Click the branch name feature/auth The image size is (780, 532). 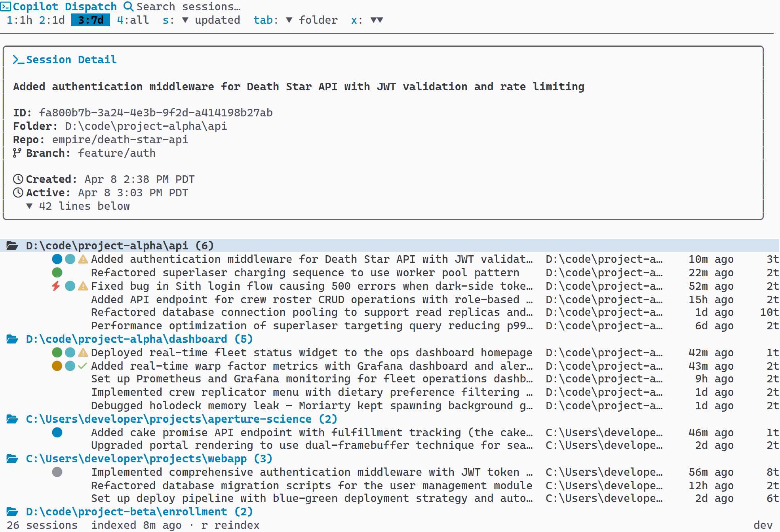coord(117,153)
